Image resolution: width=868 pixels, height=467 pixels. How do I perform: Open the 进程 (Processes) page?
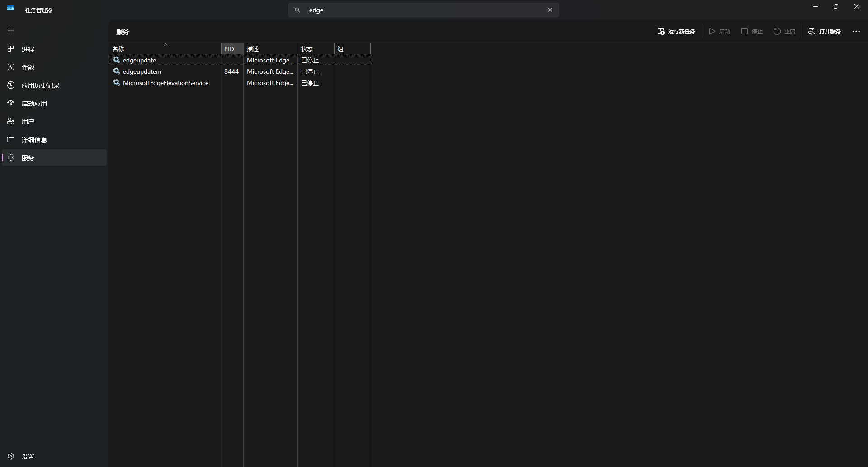(54, 49)
